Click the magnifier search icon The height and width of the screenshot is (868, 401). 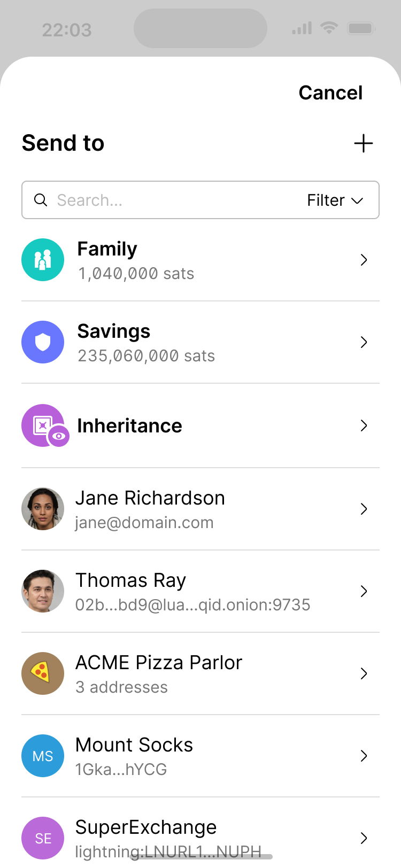click(41, 200)
